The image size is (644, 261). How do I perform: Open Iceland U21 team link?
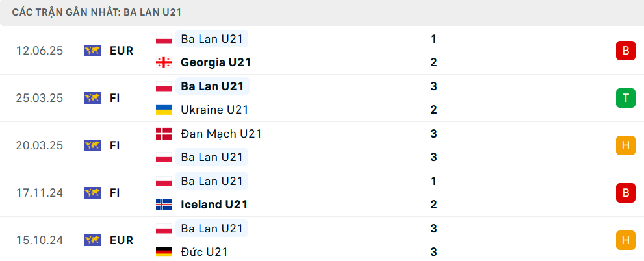[x=214, y=205]
